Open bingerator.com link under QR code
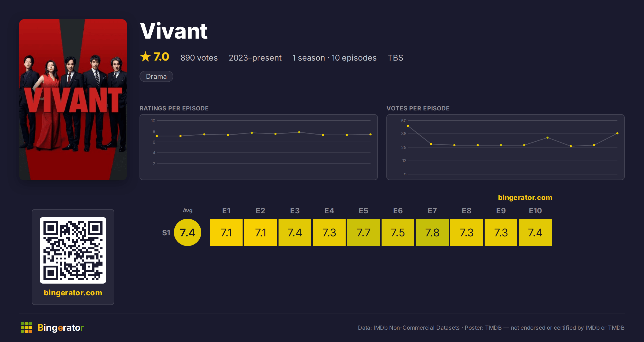Image resolution: width=644 pixels, height=342 pixels. point(73,293)
